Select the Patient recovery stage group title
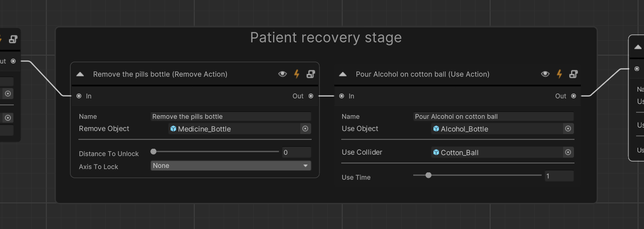 click(326, 37)
